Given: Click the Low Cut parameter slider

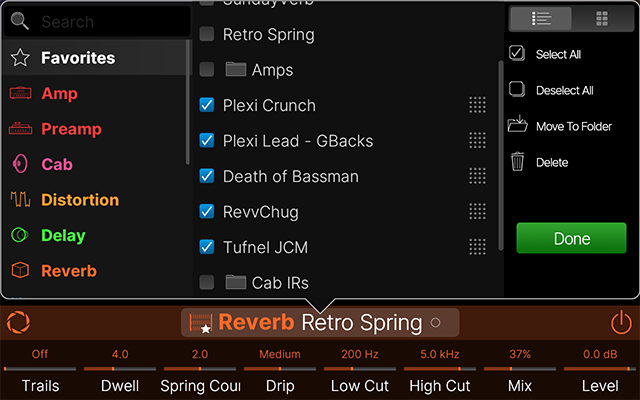Looking at the screenshot, I should pos(360,369).
